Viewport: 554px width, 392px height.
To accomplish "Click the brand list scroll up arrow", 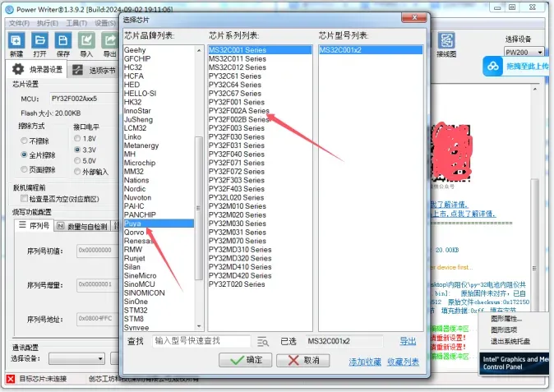I will click(x=199, y=50).
